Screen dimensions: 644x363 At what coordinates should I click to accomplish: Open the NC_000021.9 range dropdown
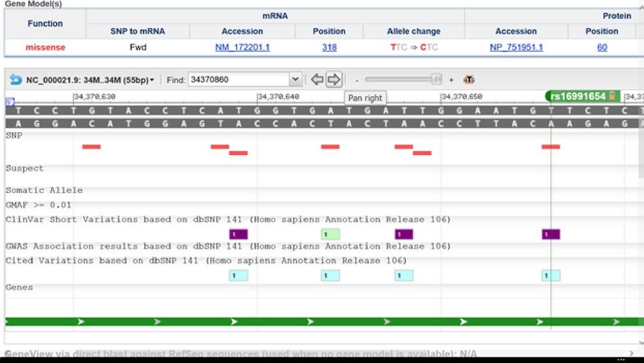(x=90, y=80)
